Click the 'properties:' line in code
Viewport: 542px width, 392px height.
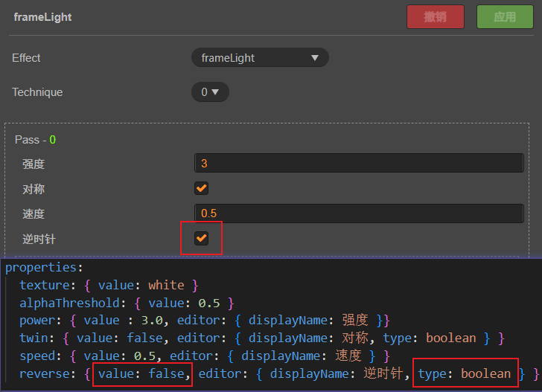(44, 267)
